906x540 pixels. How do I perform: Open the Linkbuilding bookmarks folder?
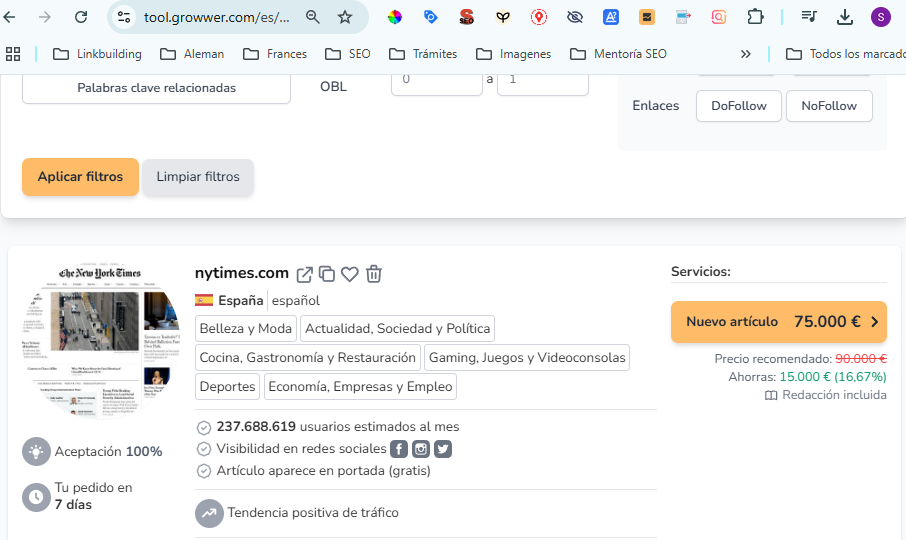[x=97, y=54]
